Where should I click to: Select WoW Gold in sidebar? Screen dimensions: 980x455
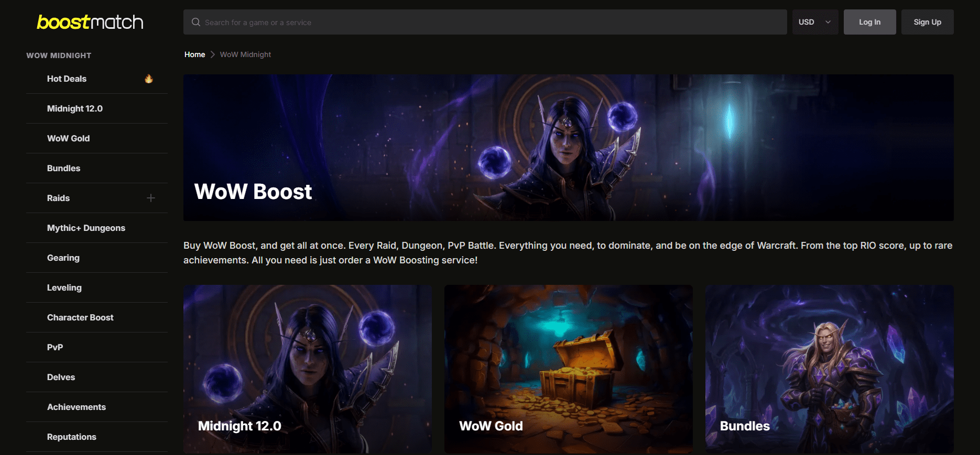click(69, 138)
